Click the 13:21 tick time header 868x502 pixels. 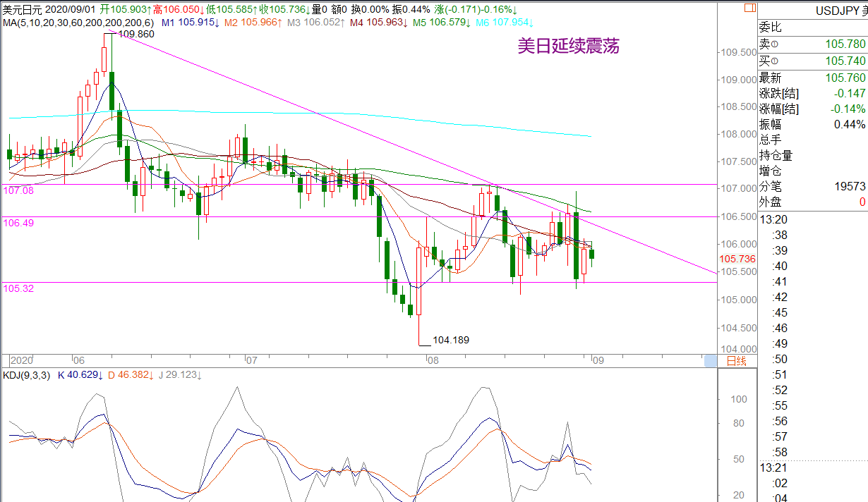tap(773, 467)
